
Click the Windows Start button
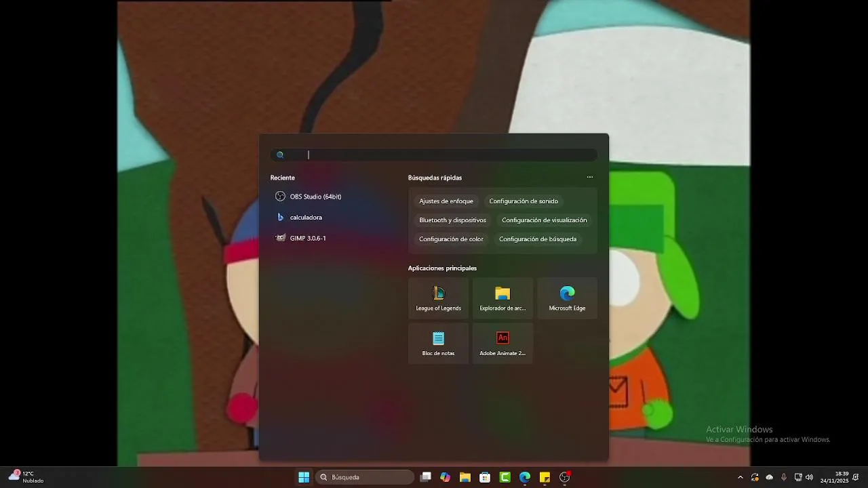pyautogui.click(x=304, y=477)
